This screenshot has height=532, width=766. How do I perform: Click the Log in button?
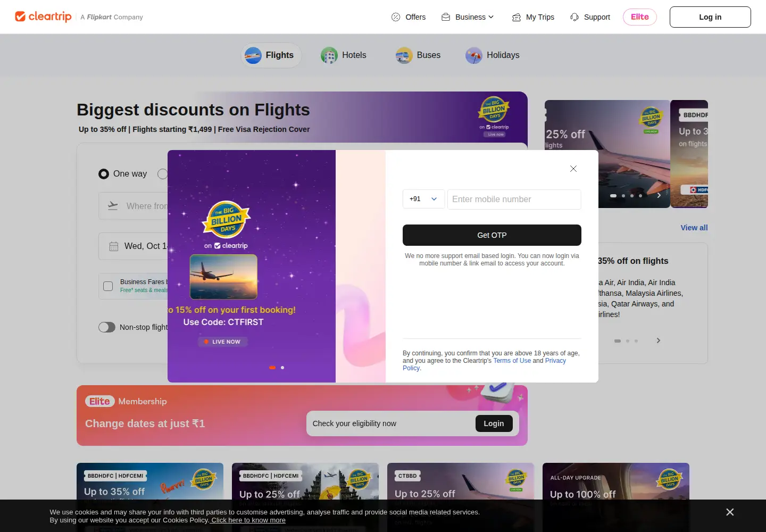[x=710, y=17]
